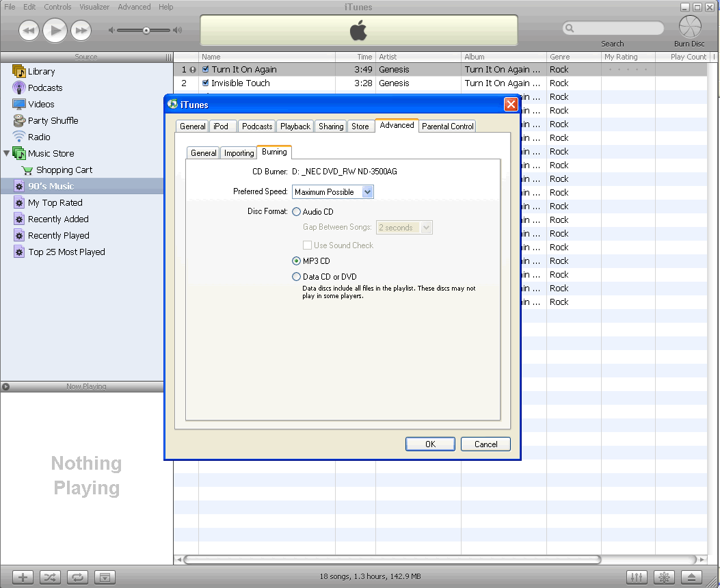720x588 pixels.
Task: Collapse the Music Store tree triangle
Action: pos(6,153)
